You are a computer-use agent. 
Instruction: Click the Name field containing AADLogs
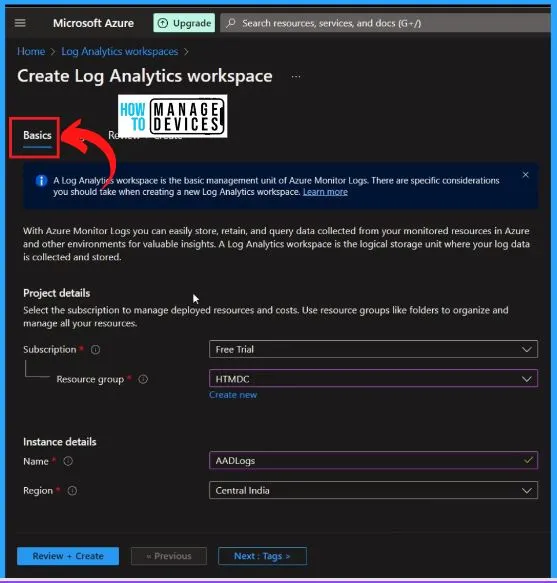(373, 461)
